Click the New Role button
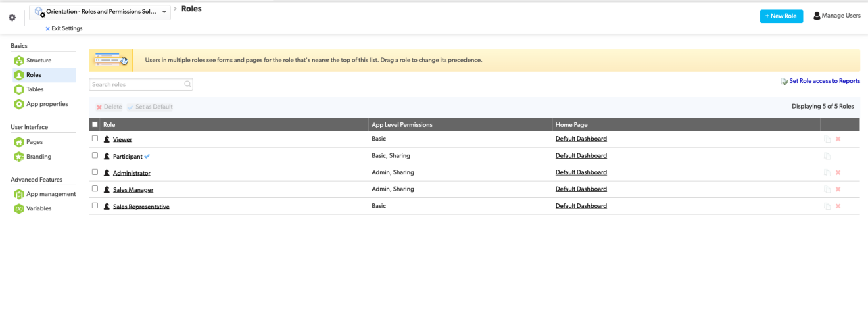868x317 pixels. [781, 16]
